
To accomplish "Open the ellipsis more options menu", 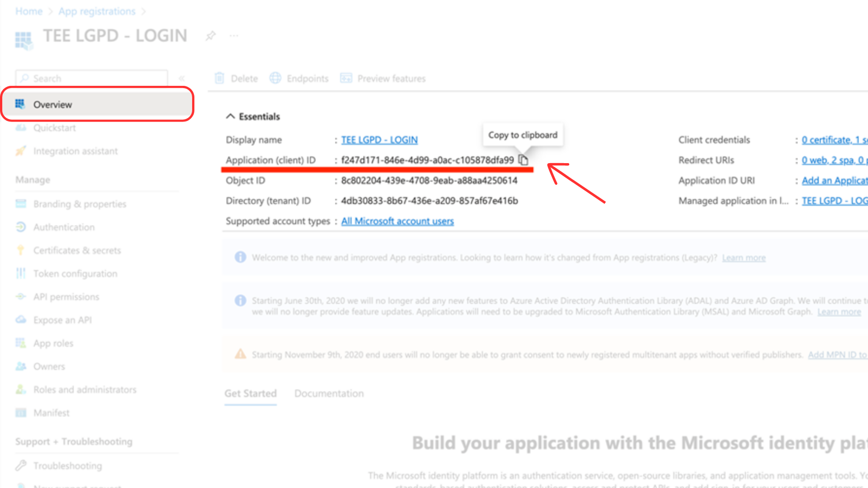I will click(x=234, y=36).
